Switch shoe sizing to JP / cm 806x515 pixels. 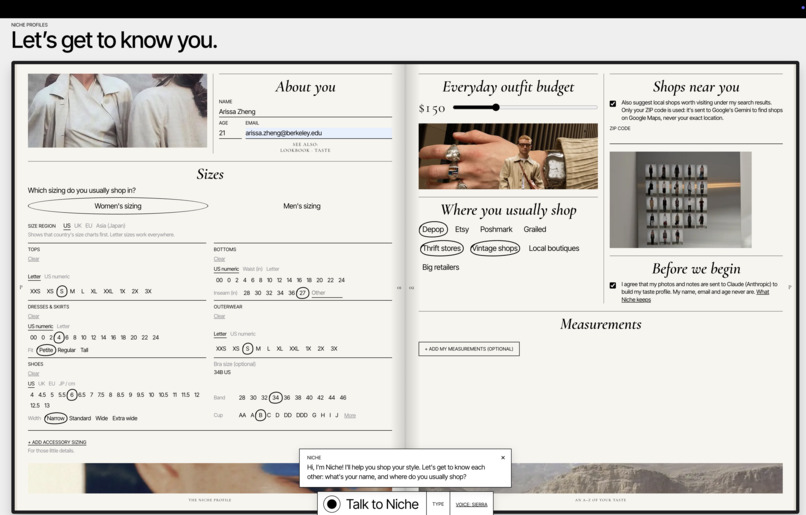click(x=67, y=383)
